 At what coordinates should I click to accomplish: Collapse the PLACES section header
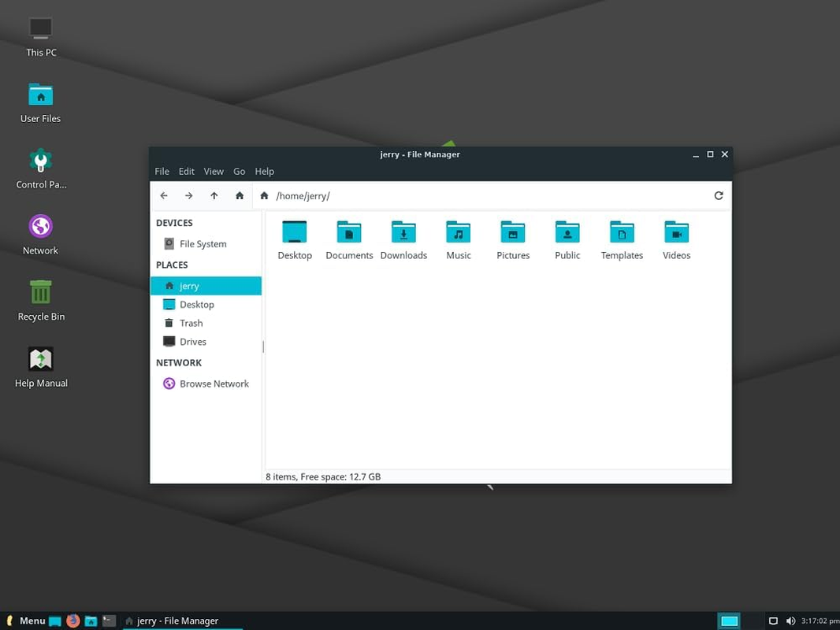(172, 265)
